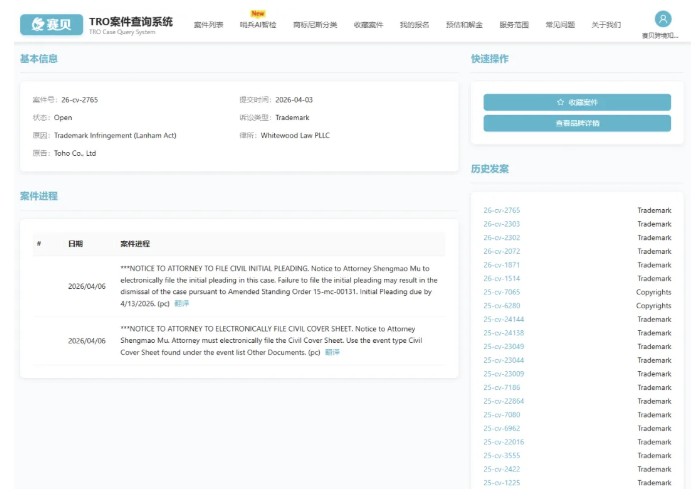Open the user avatar profile icon
Screen dimensions: 693x501
(662, 19)
